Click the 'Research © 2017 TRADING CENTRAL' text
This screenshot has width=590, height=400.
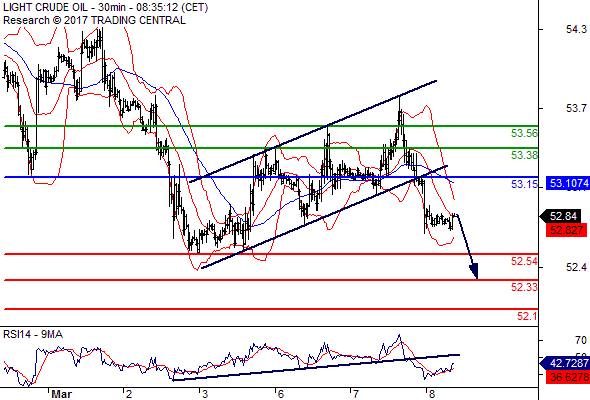pyautogui.click(x=94, y=20)
